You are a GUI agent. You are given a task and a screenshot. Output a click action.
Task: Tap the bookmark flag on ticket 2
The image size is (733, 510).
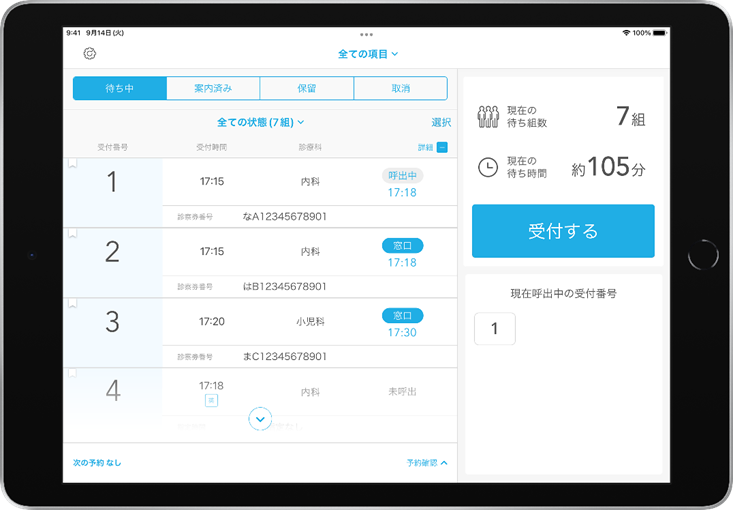tap(72, 233)
